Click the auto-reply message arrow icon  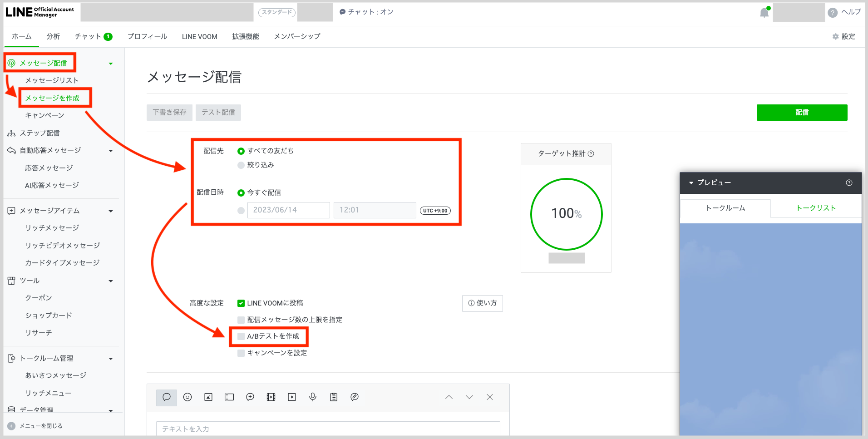11,150
